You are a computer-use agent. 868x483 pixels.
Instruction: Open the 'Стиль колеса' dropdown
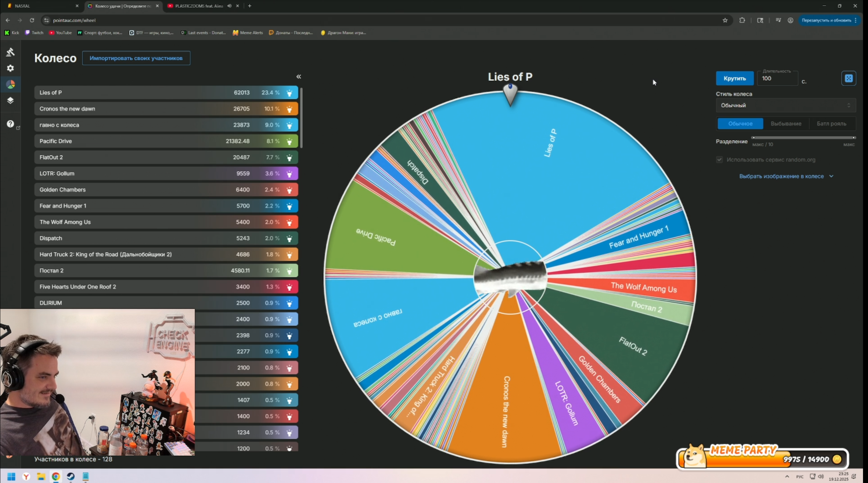785,106
